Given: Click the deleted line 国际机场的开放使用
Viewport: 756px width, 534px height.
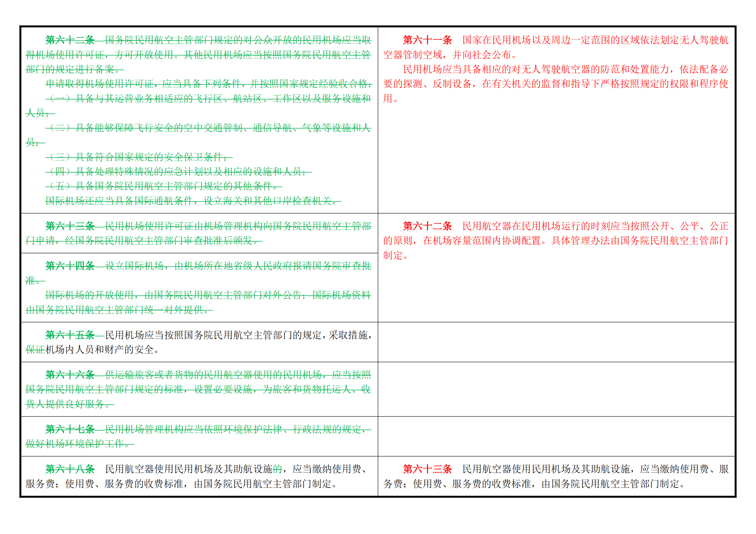Looking at the screenshot, I should 198,302.
